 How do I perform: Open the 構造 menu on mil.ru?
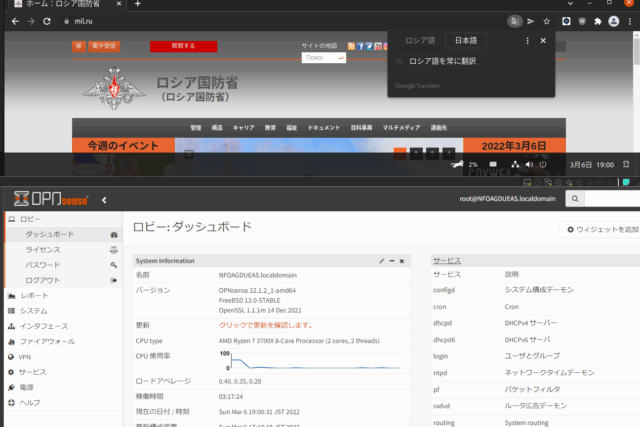[217, 128]
